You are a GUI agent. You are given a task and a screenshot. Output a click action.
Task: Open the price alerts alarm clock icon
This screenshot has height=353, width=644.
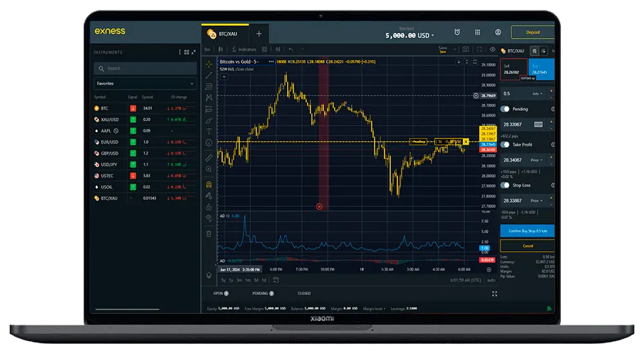click(457, 32)
